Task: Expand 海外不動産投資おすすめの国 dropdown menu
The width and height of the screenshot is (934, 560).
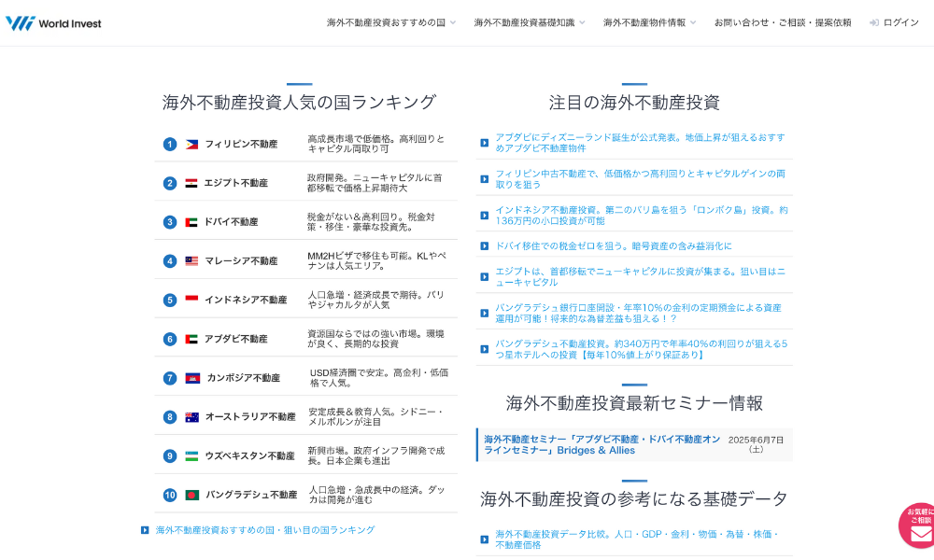Action: pyautogui.click(x=390, y=22)
